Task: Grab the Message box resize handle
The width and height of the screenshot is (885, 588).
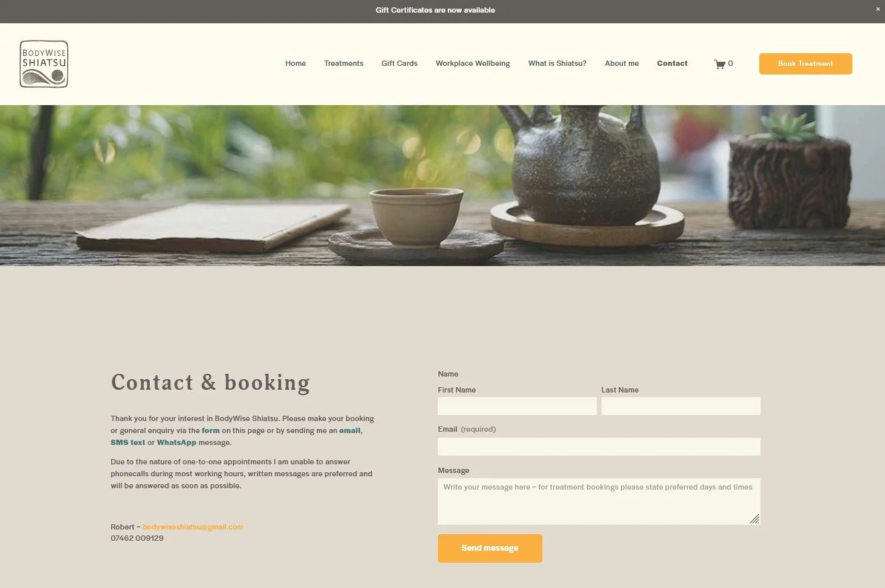Action: tap(755, 519)
